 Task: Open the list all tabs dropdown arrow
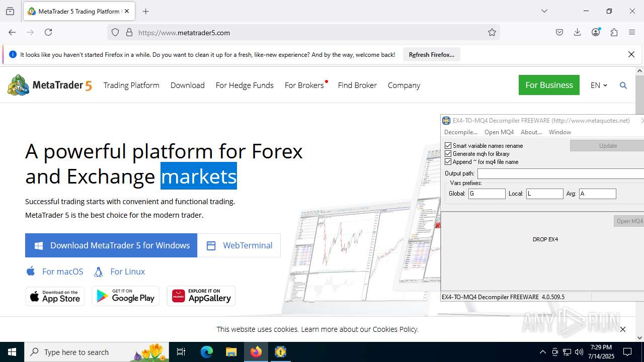point(544,11)
